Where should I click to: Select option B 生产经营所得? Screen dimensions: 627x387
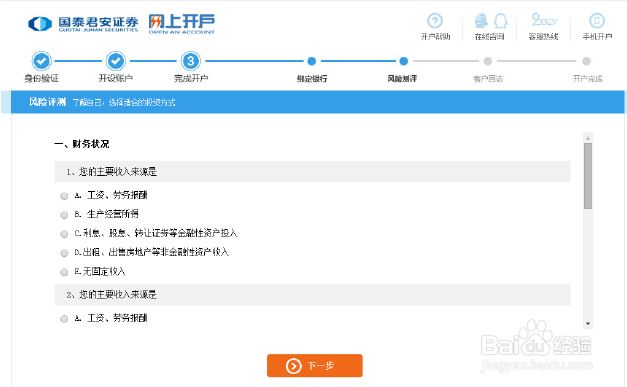pyautogui.click(x=64, y=215)
